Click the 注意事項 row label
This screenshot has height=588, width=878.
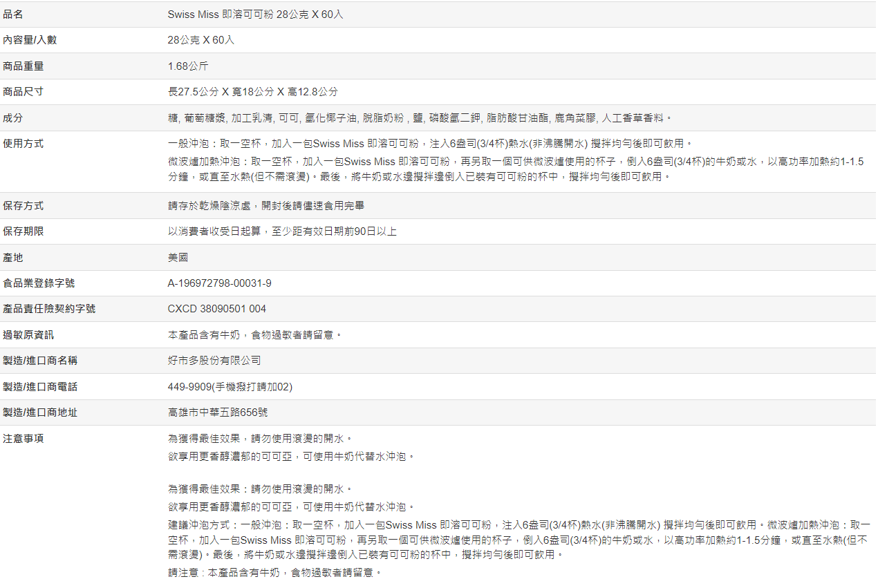(x=23, y=439)
